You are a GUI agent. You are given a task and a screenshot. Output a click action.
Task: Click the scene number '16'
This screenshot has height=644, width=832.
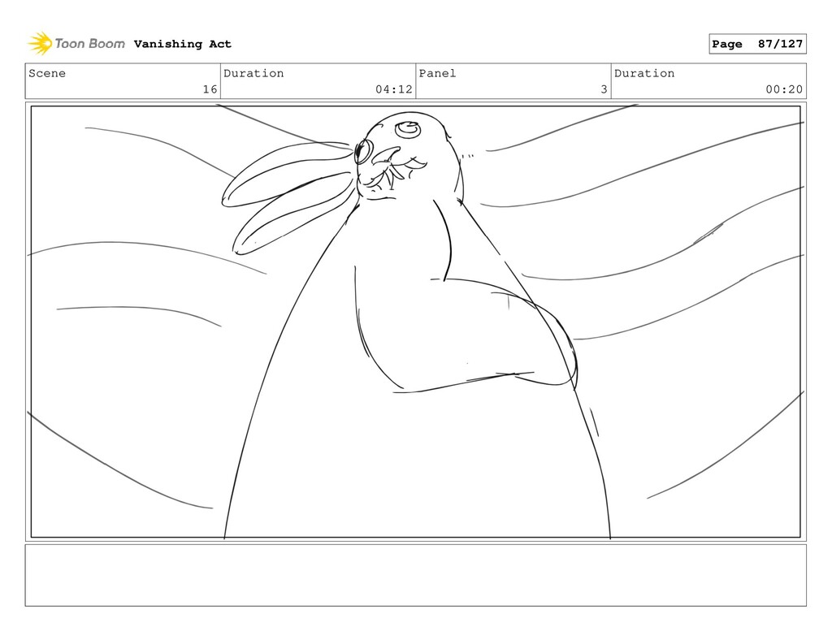point(210,89)
